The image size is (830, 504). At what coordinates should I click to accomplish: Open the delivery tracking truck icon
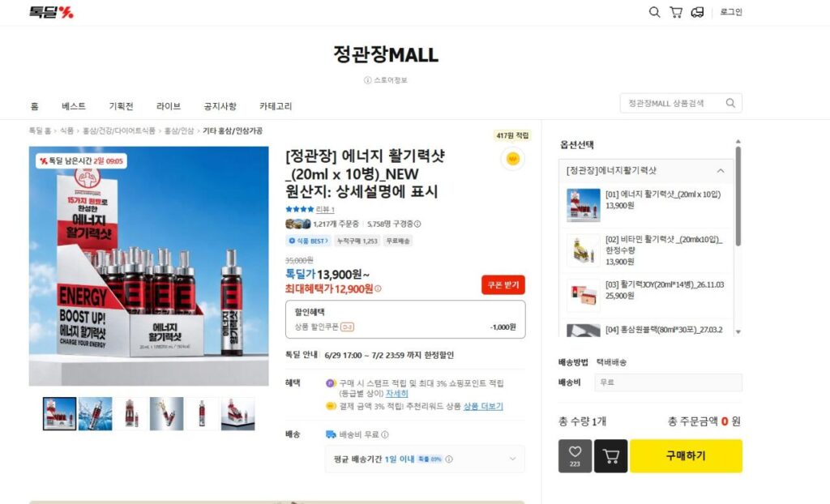(x=698, y=12)
